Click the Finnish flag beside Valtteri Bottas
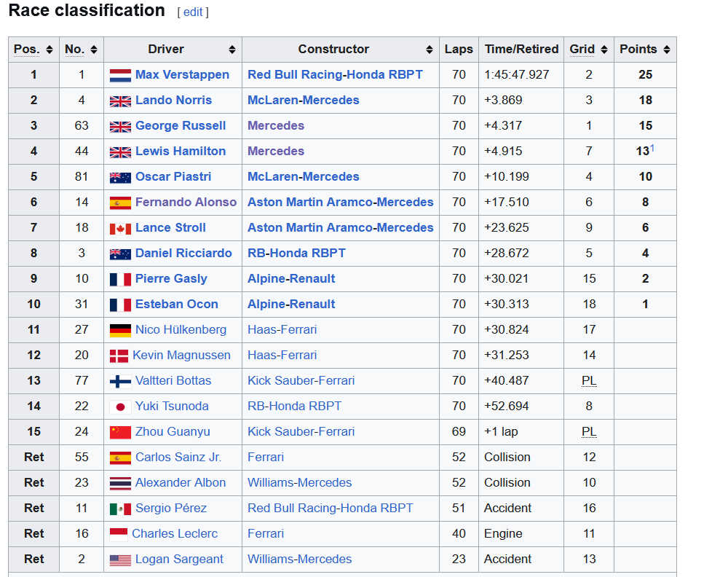Screen dimensions: 728x577 (120, 382)
